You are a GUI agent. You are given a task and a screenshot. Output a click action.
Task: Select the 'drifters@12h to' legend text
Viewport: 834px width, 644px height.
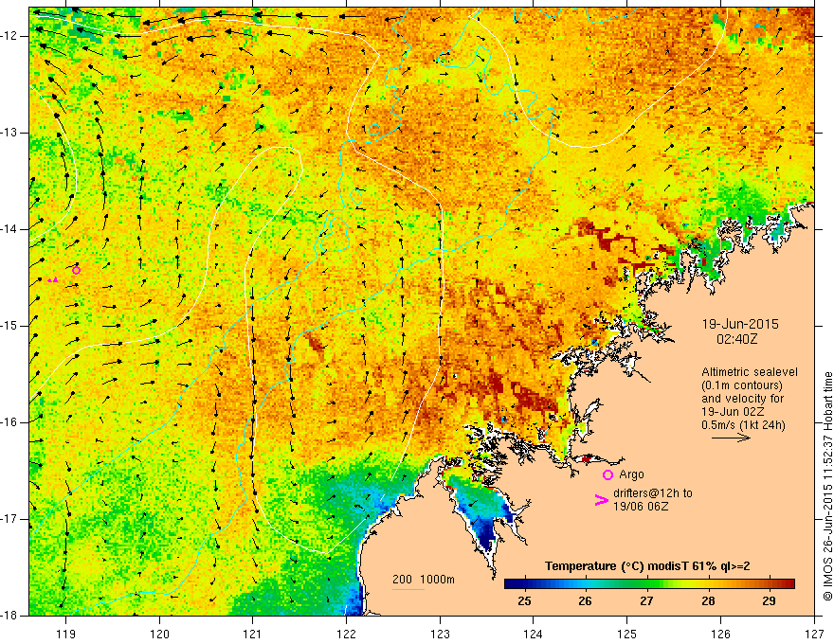tap(653, 493)
